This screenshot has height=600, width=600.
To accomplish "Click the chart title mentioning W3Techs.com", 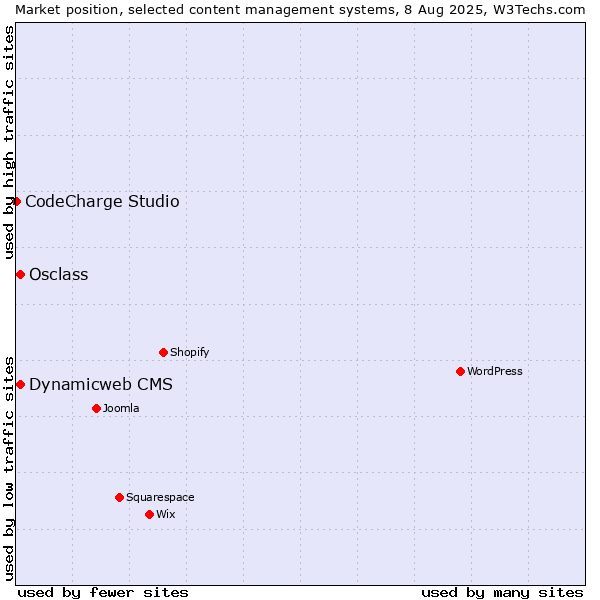I will (300, 10).
